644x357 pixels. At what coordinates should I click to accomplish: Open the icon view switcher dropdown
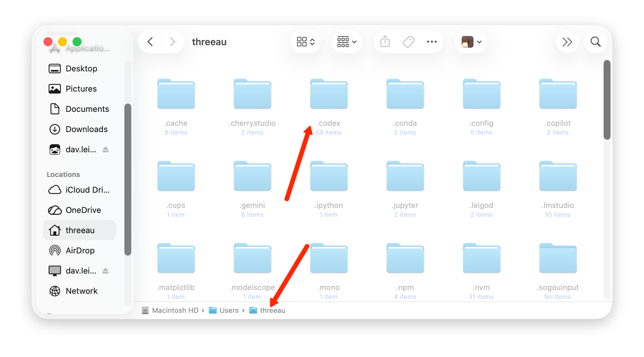pyautogui.click(x=306, y=42)
